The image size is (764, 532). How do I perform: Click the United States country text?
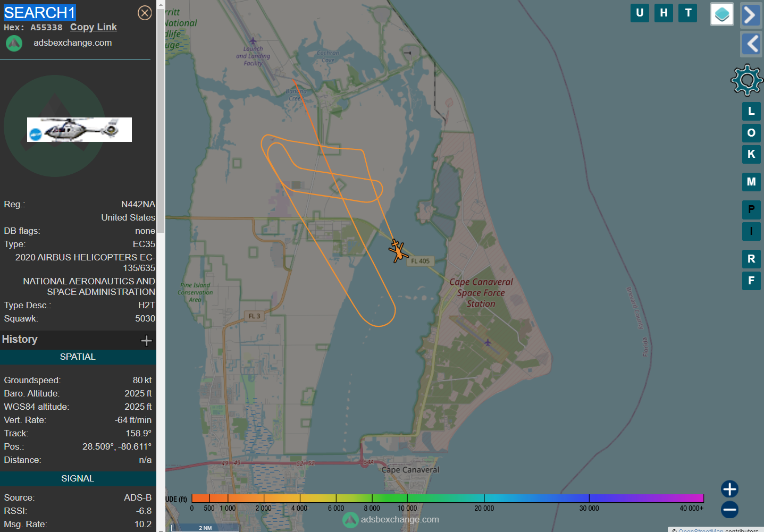click(x=128, y=217)
